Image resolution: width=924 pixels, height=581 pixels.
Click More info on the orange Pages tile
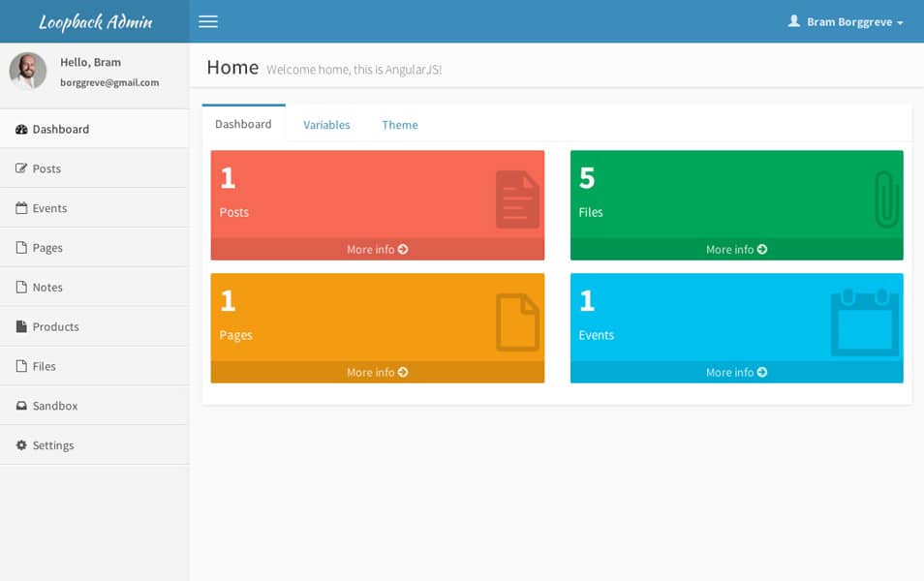[x=377, y=372]
